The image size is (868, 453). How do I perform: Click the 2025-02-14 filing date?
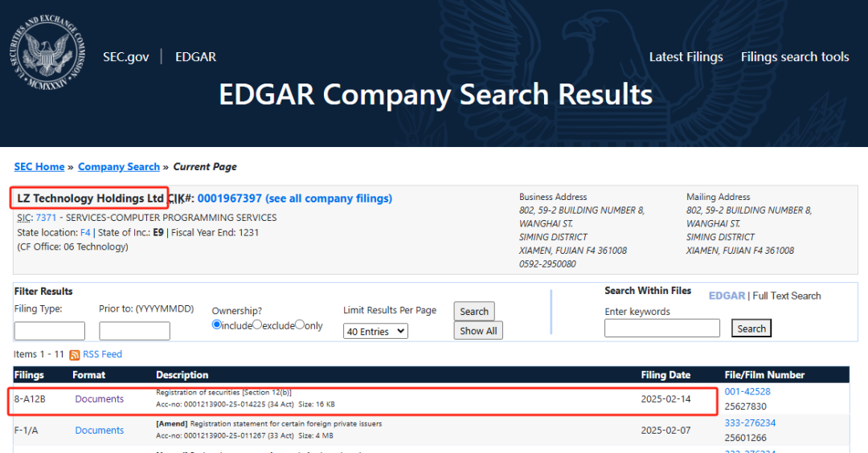(666, 399)
